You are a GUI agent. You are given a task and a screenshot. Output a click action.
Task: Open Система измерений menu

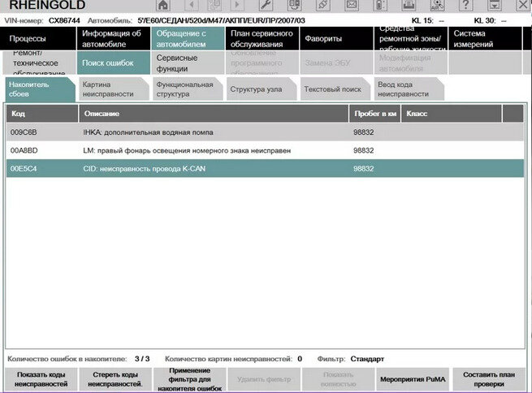pyautogui.click(x=485, y=39)
